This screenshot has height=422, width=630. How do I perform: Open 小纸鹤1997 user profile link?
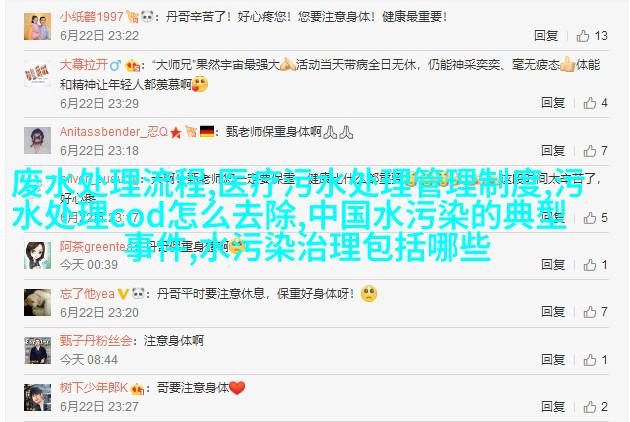[92, 17]
